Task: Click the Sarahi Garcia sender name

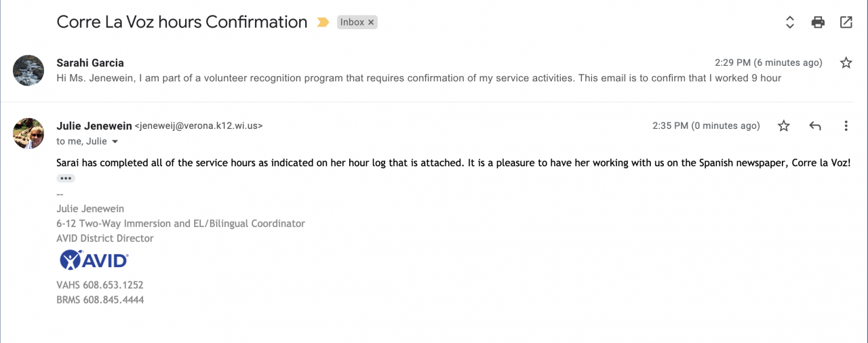Action: coord(90,63)
